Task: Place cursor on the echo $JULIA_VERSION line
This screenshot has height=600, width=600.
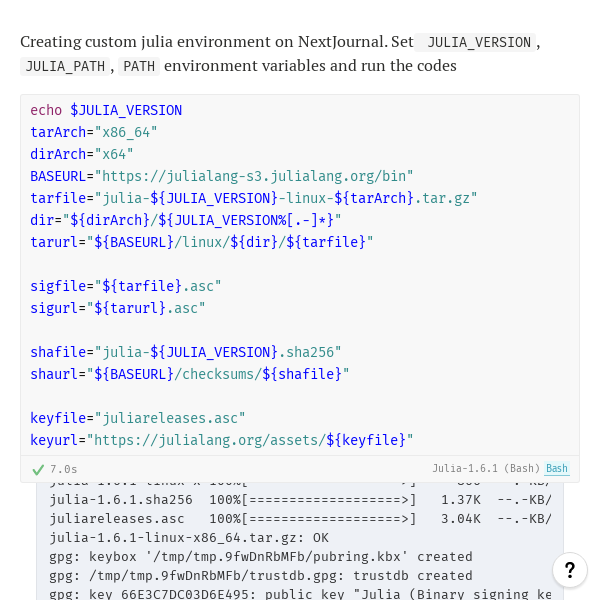Action: point(106,111)
